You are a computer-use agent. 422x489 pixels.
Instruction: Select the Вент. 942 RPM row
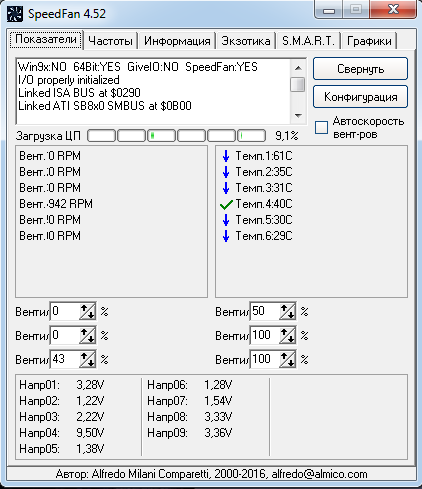[x=56, y=204]
